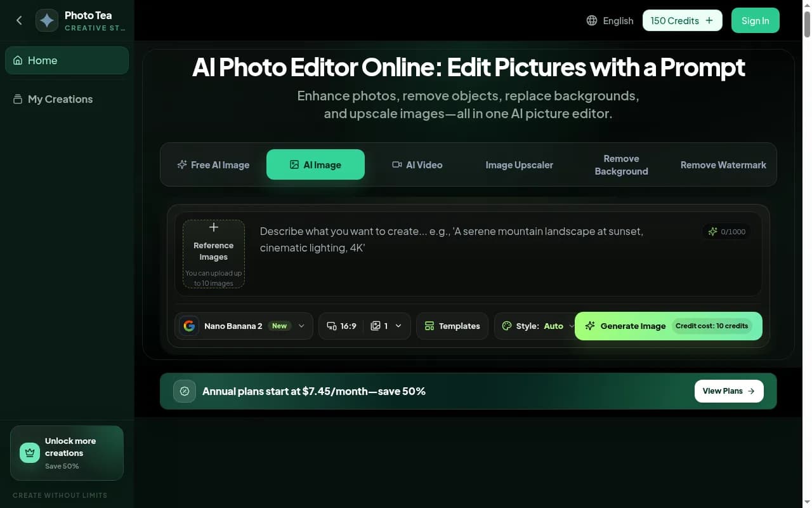Click the 150 Credits button
Image resolution: width=812 pixels, height=508 pixels.
(x=682, y=20)
